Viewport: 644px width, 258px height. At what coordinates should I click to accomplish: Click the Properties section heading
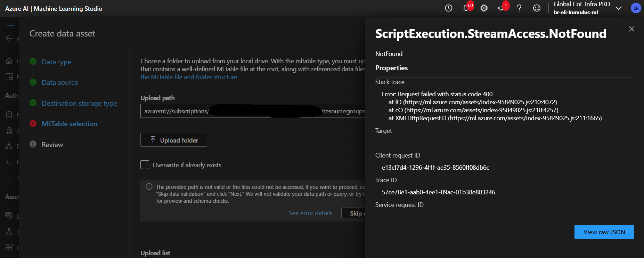point(391,68)
